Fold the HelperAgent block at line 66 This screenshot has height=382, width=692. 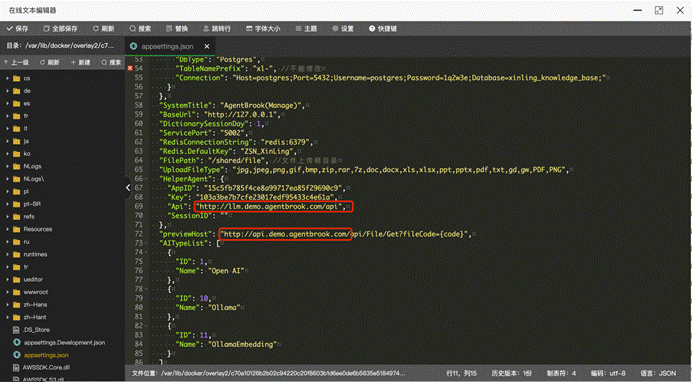click(147, 179)
